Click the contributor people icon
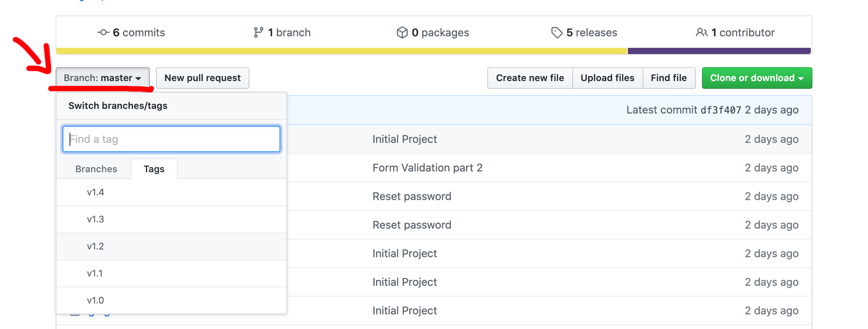This screenshot has height=329, width=868. 701,32
